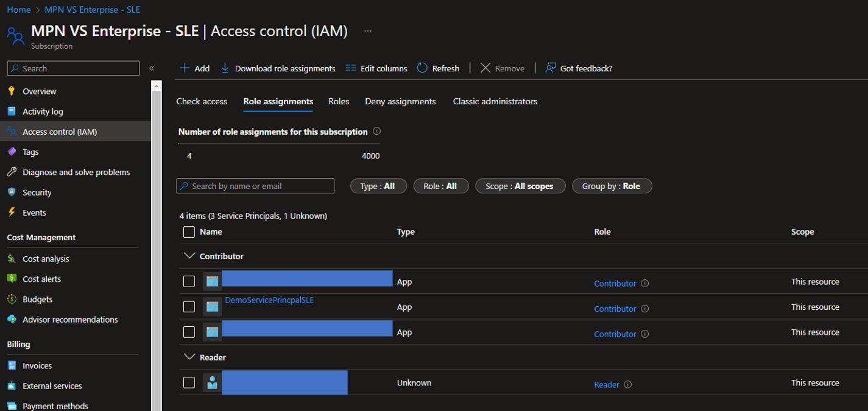Open the Role : All filter
This screenshot has width=868, height=411.
(441, 186)
